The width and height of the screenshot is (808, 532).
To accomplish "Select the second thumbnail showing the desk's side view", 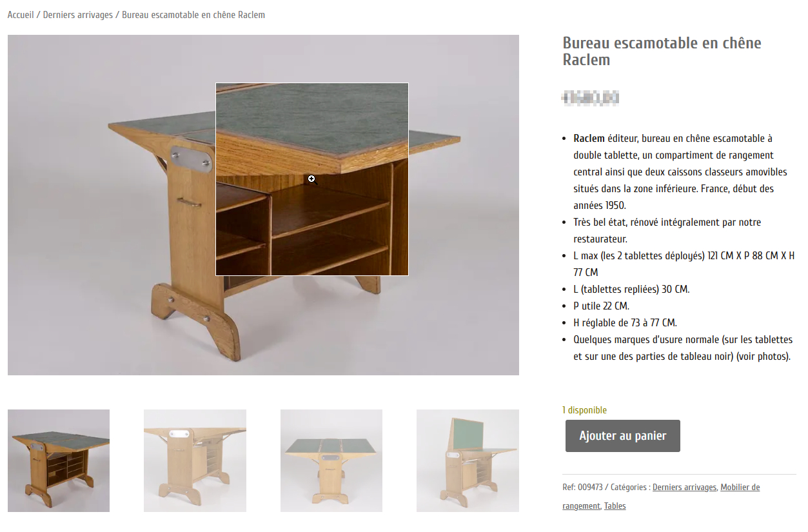I will 195,460.
